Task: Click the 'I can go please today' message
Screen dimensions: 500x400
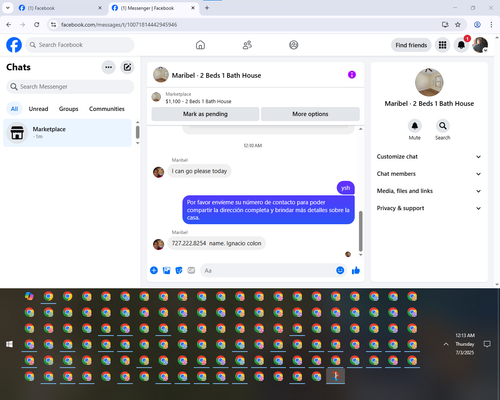Action: point(199,171)
